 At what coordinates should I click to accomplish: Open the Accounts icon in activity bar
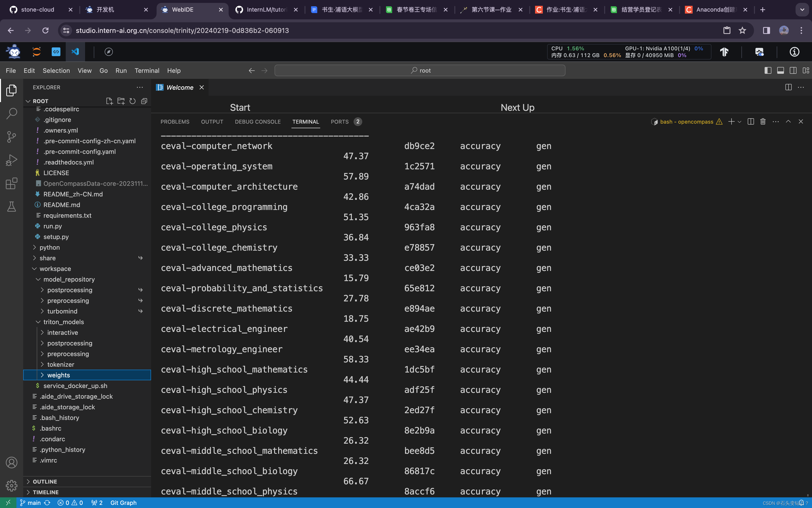[11, 463]
